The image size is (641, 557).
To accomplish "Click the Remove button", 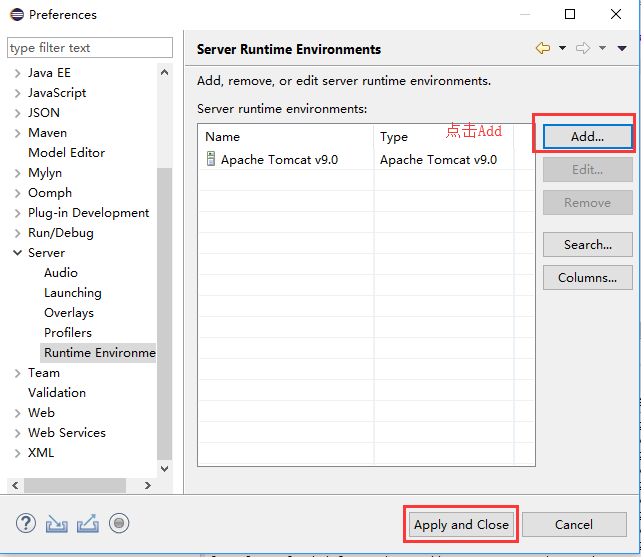I will click(x=587, y=203).
